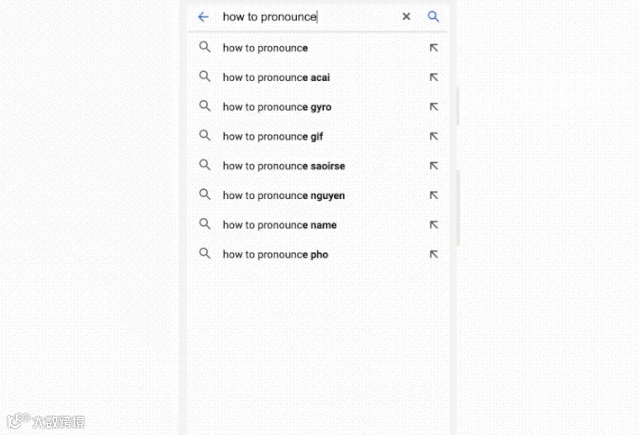
Task: Insert 'gif' suggestion using its arrow icon
Action: (x=433, y=136)
